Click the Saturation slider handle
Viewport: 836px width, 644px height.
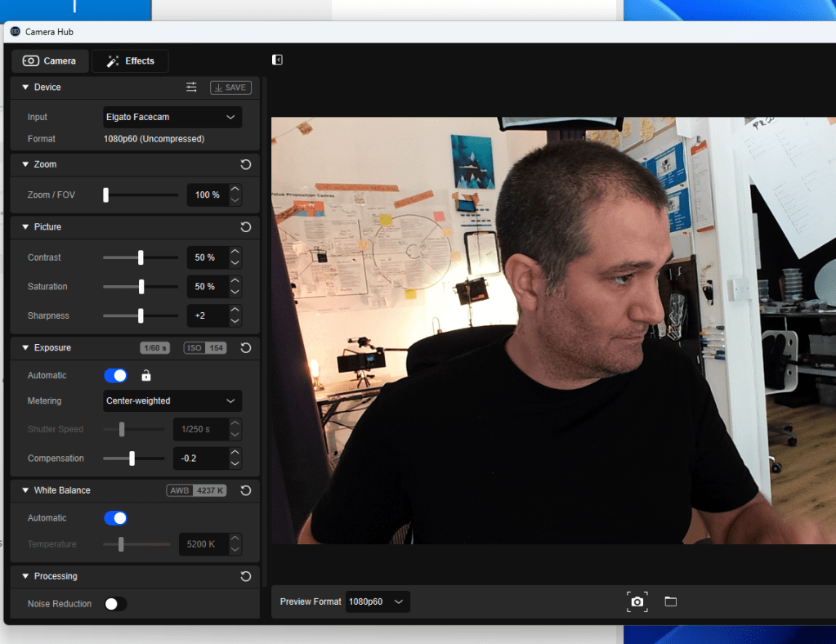141,286
